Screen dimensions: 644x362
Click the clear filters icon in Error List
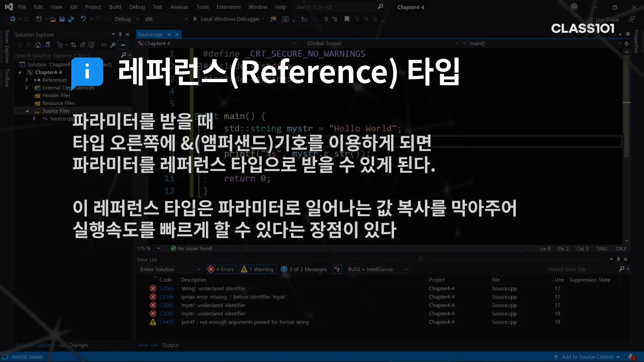337,269
